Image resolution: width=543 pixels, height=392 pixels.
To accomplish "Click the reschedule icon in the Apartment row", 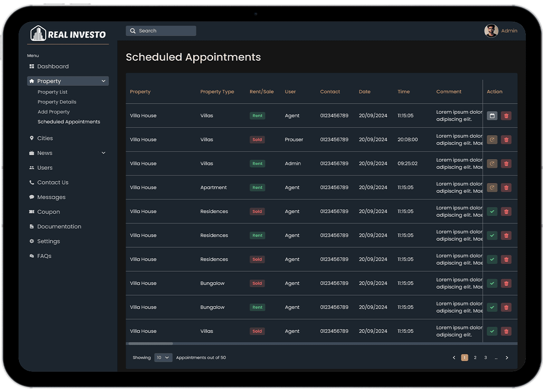I will click(492, 188).
